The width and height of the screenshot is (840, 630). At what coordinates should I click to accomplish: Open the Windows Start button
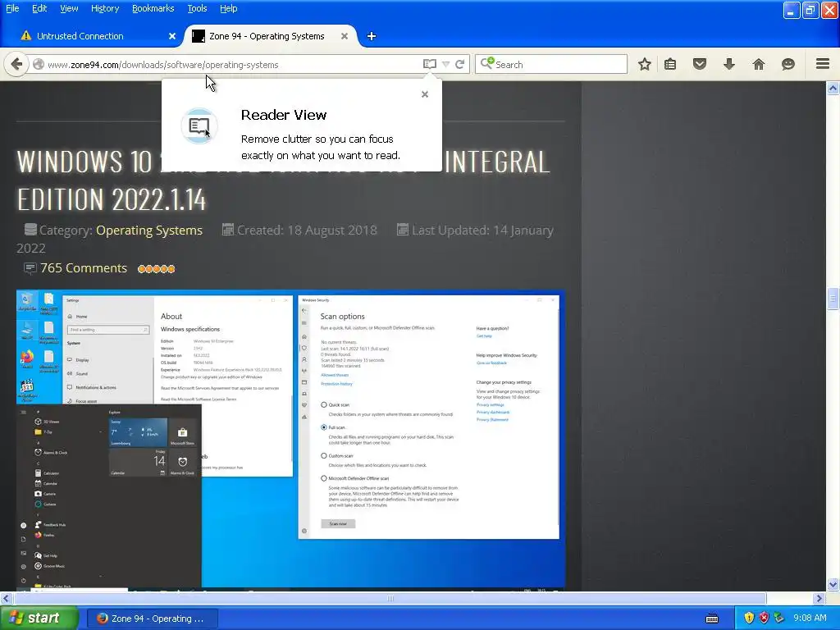(39, 619)
